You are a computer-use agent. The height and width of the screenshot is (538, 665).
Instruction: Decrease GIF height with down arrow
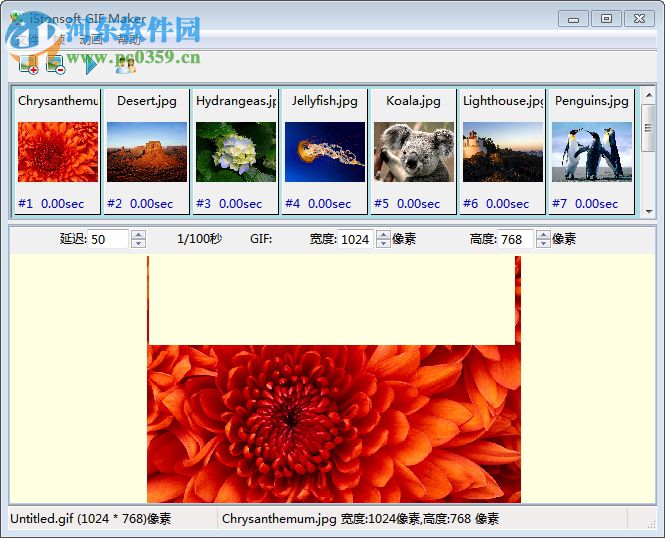tap(543, 243)
